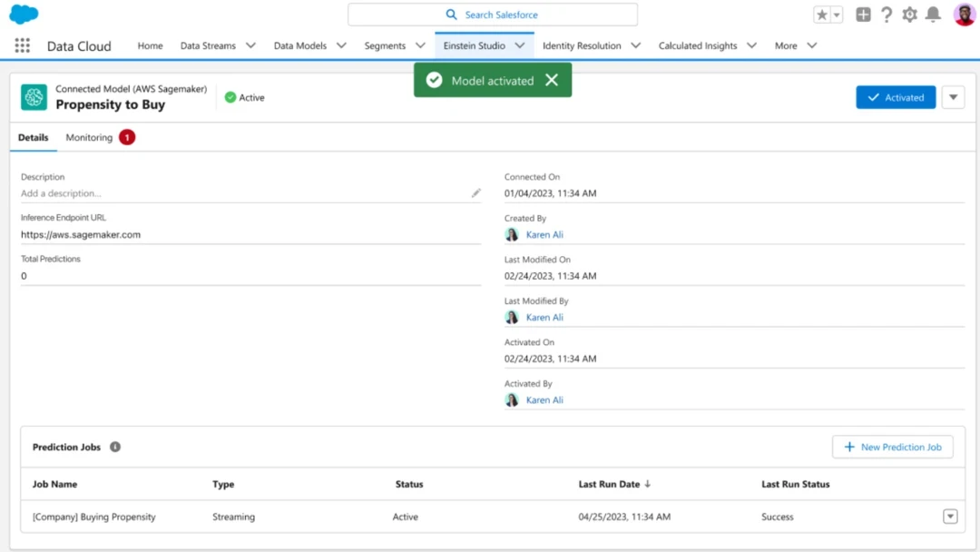Open the Setup gear icon
The width and height of the screenshot is (980, 552).
point(909,15)
